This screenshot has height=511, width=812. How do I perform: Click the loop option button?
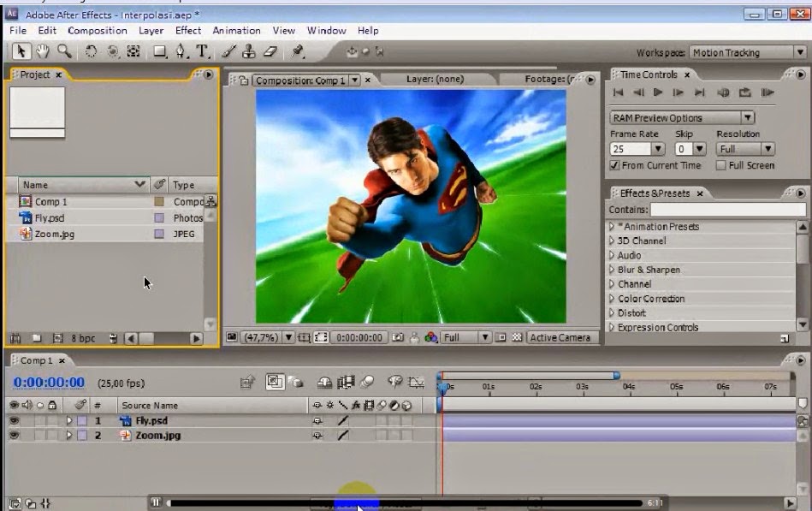pyautogui.click(x=744, y=92)
